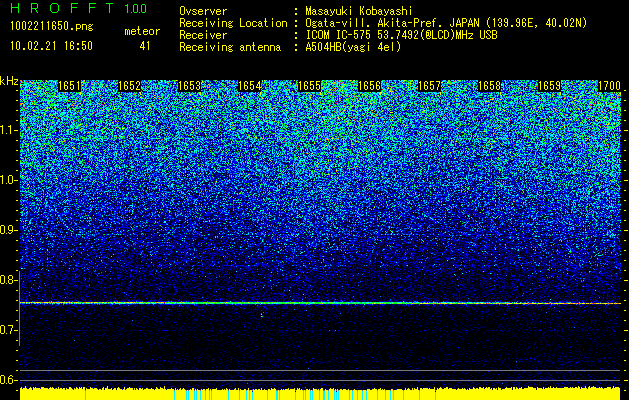
Task: Select the observer name Masayuki Kobayashi
Action: coord(359,12)
